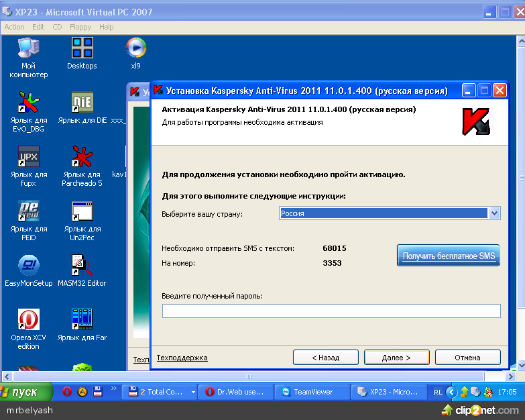The width and height of the screenshot is (525, 420).
Task: Open the Floppy menu
Action: 80,27
